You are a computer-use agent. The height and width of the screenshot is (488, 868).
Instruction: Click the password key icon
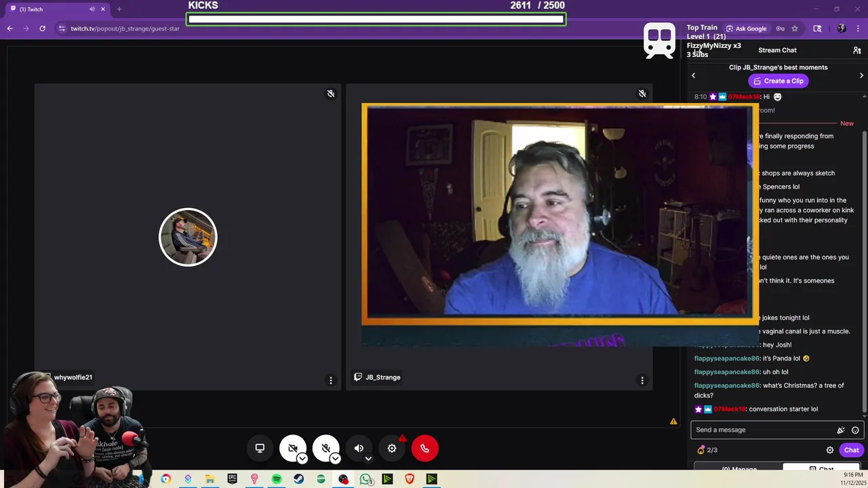tap(780, 28)
